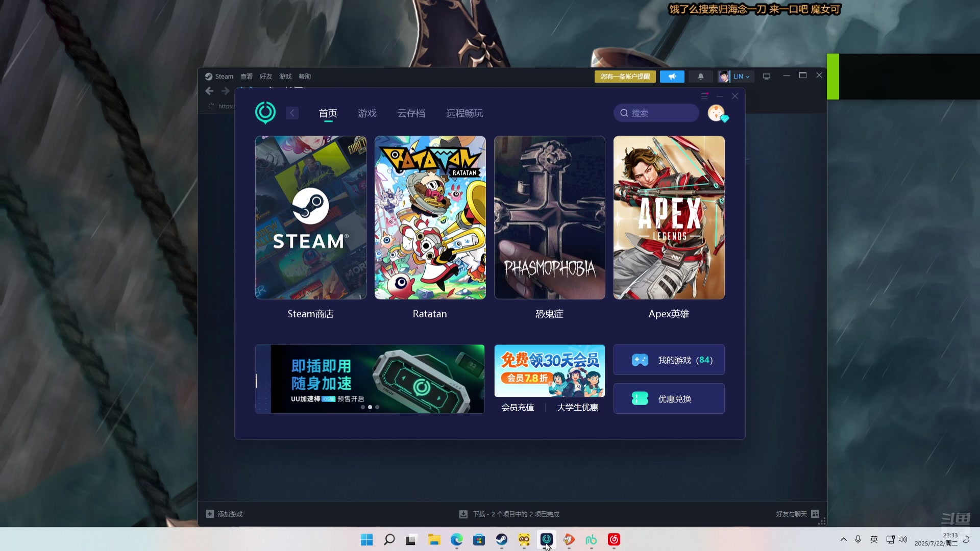Viewport: 980px width, 551px height.
Task: Click the Steam商店 label
Action: pos(310,314)
